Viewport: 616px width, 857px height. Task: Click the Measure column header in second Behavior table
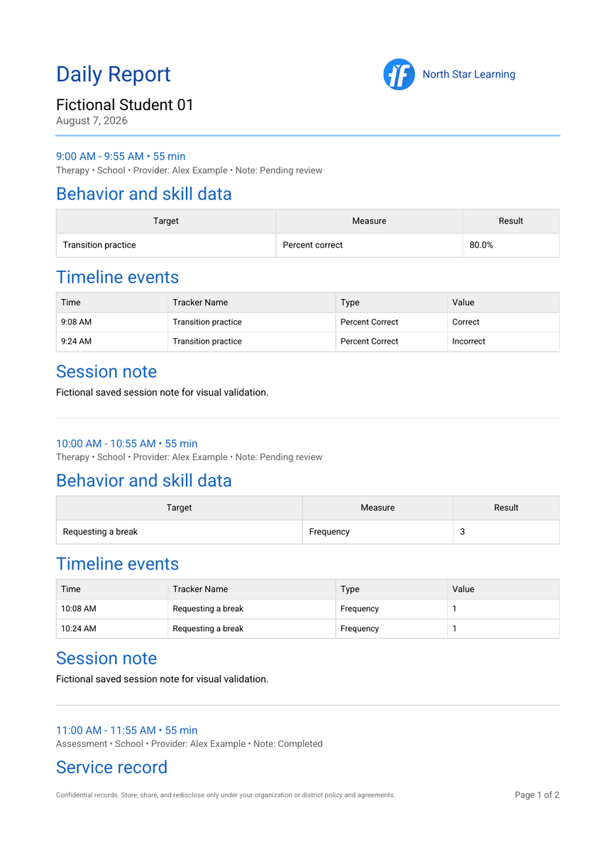click(x=378, y=508)
